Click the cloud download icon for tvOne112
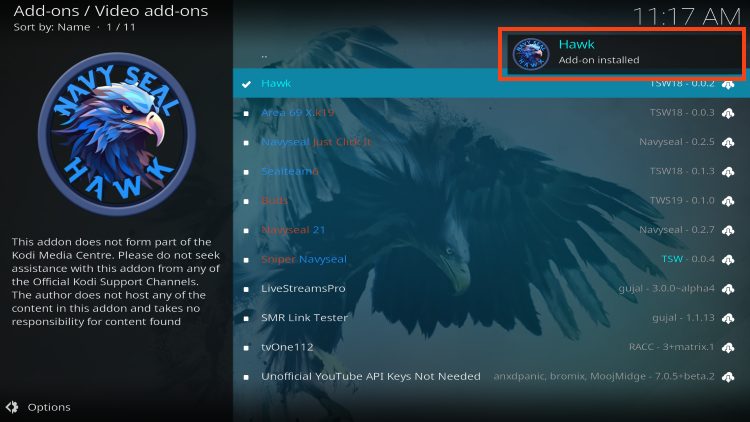The width and height of the screenshot is (750, 422). point(728,348)
